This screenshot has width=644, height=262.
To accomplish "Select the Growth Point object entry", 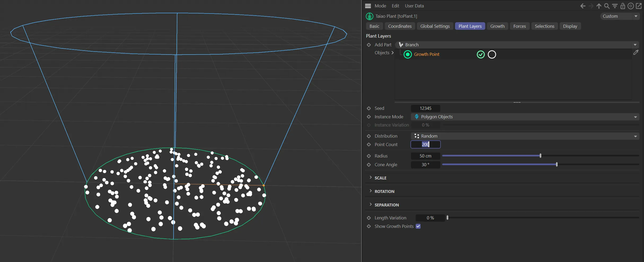I will (x=426, y=54).
